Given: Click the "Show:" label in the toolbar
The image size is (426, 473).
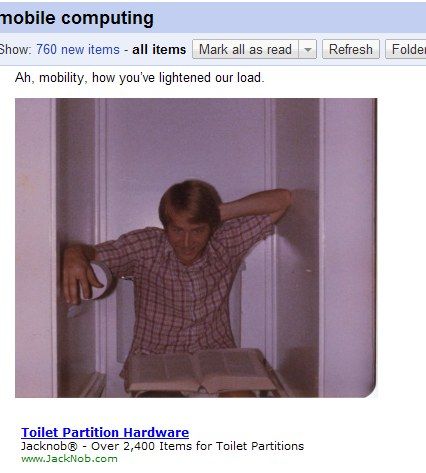Looking at the screenshot, I should 15,50.
